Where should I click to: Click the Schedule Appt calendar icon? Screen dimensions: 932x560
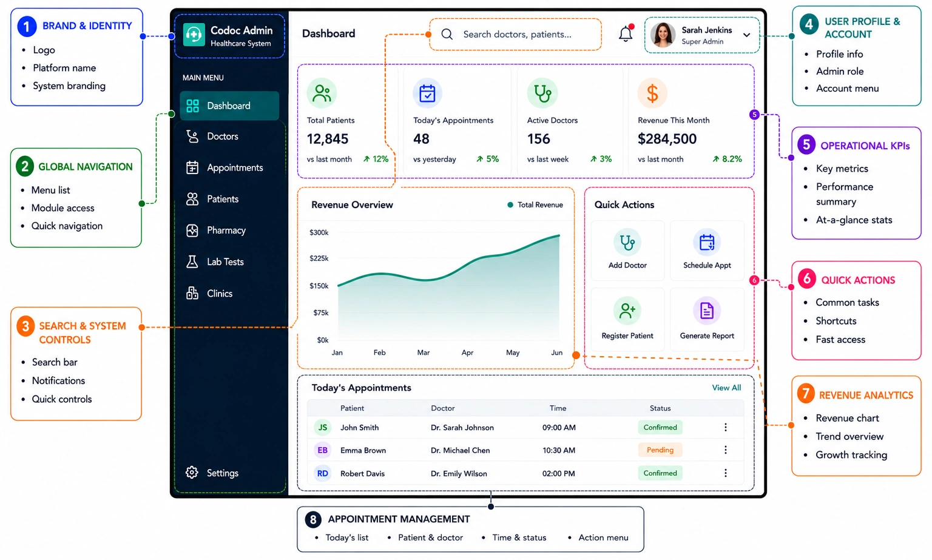click(707, 242)
